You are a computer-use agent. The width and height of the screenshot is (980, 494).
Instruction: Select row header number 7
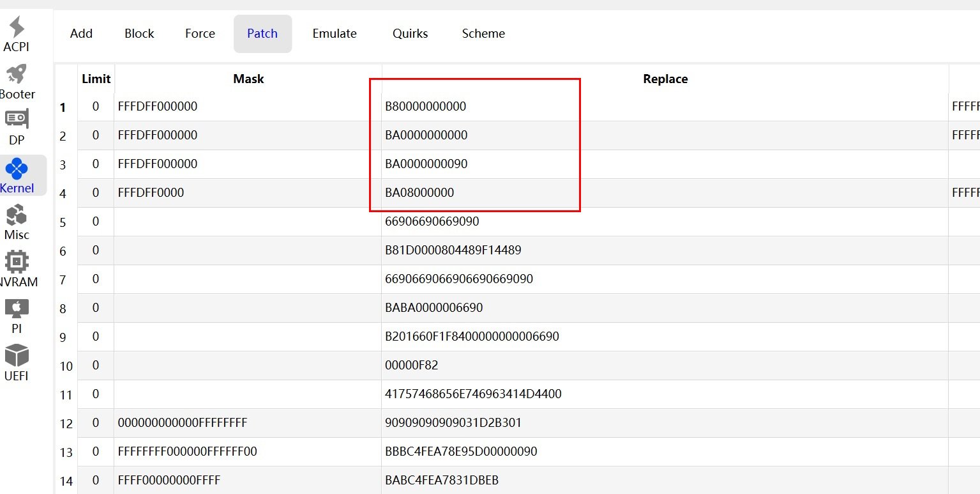[x=63, y=280]
